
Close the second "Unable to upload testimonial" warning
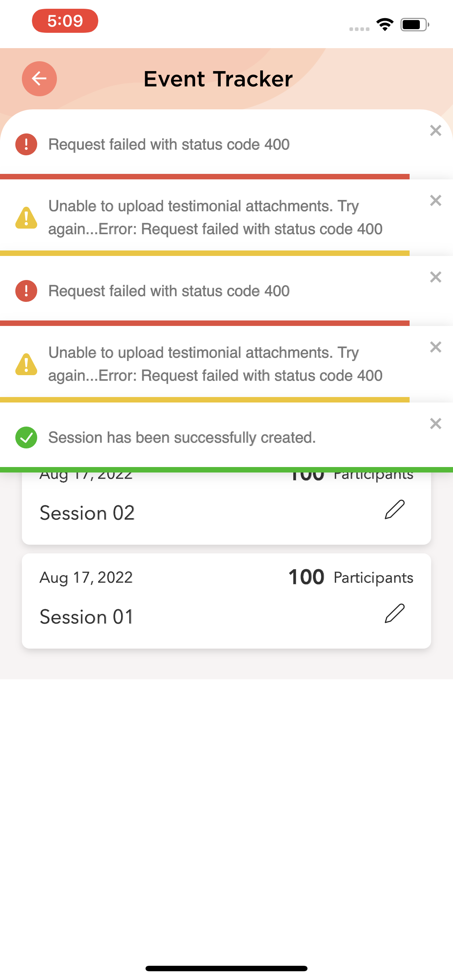click(x=435, y=347)
